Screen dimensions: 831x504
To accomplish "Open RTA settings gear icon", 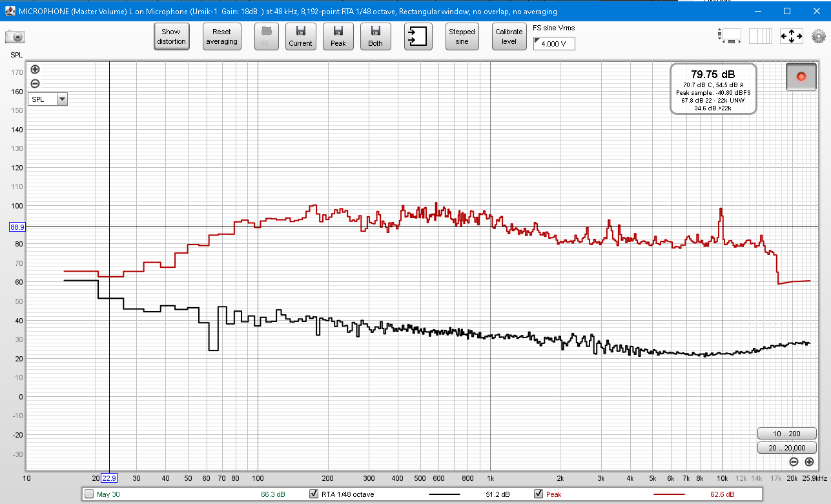I will (x=819, y=36).
